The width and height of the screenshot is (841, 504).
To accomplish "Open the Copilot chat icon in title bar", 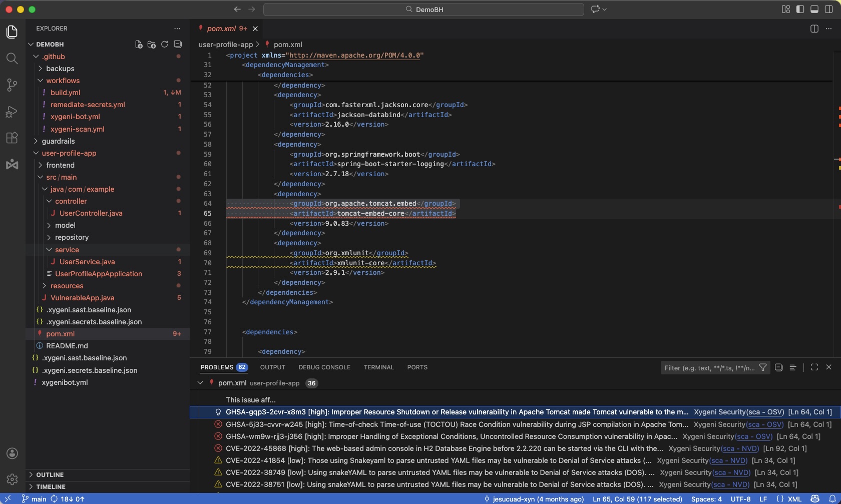I will click(596, 9).
